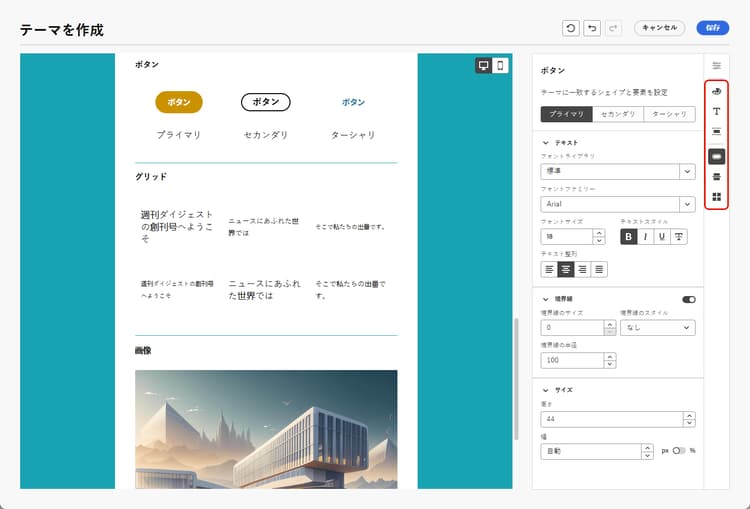750x509 pixels.
Task: Collapse the 境界線 section chevron
Action: pyautogui.click(x=545, y=299)
